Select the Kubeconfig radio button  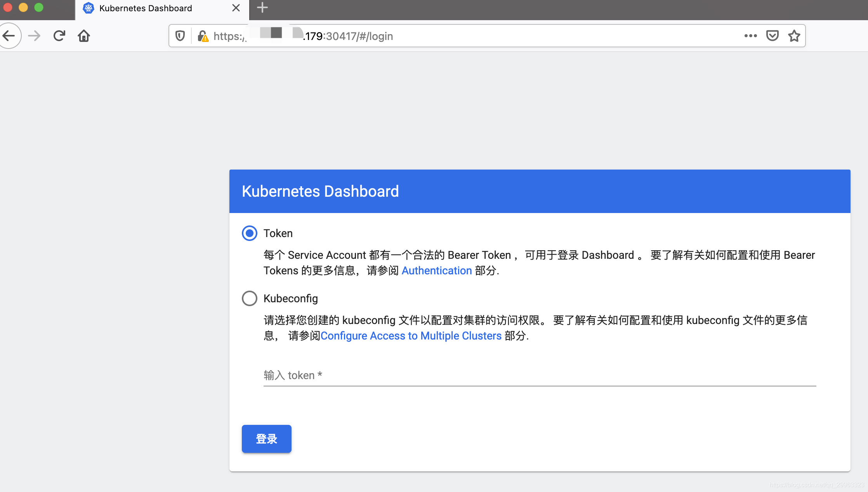(x=249, y=298)
